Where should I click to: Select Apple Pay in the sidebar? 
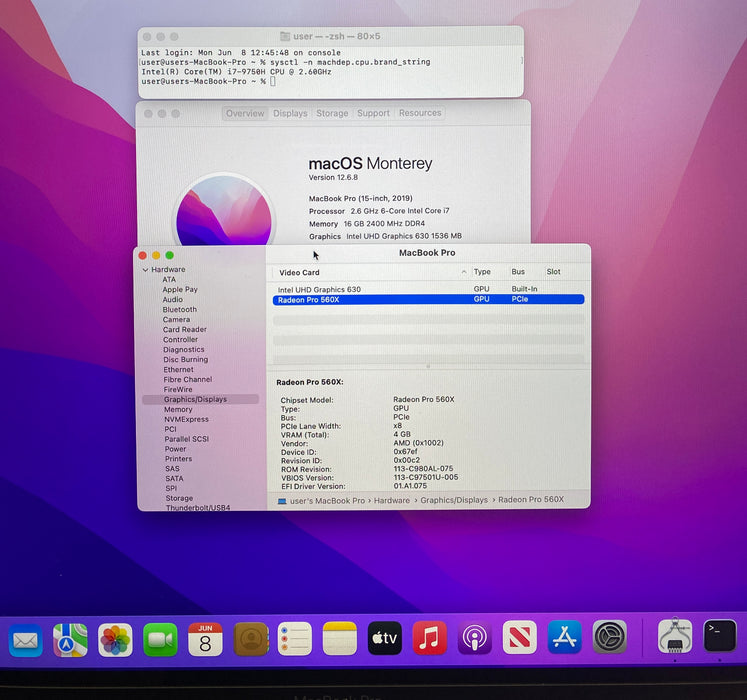pyautogui.click(x=180, y=290)
